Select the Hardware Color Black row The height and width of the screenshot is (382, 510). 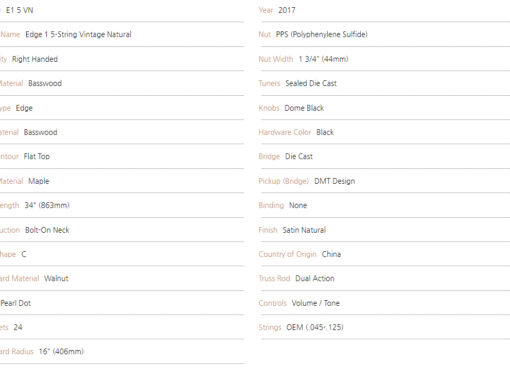coord(385,132)
